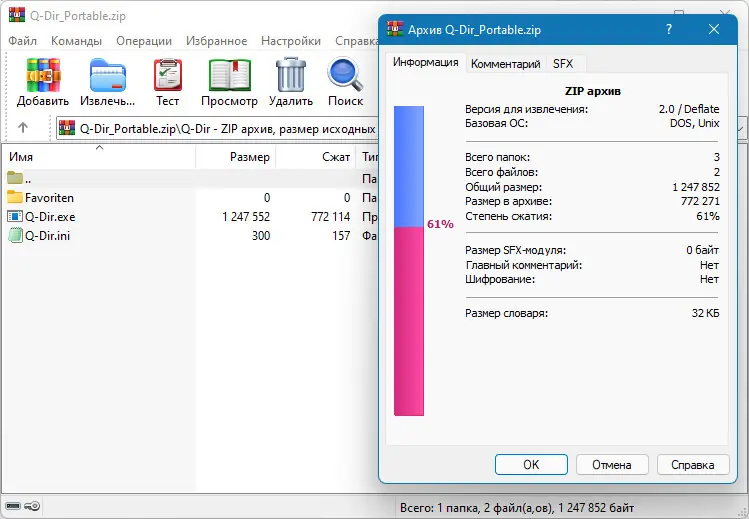Click the 772 271 archive size value
This screenshot has width=749, height=519.
tap(700, 201)
